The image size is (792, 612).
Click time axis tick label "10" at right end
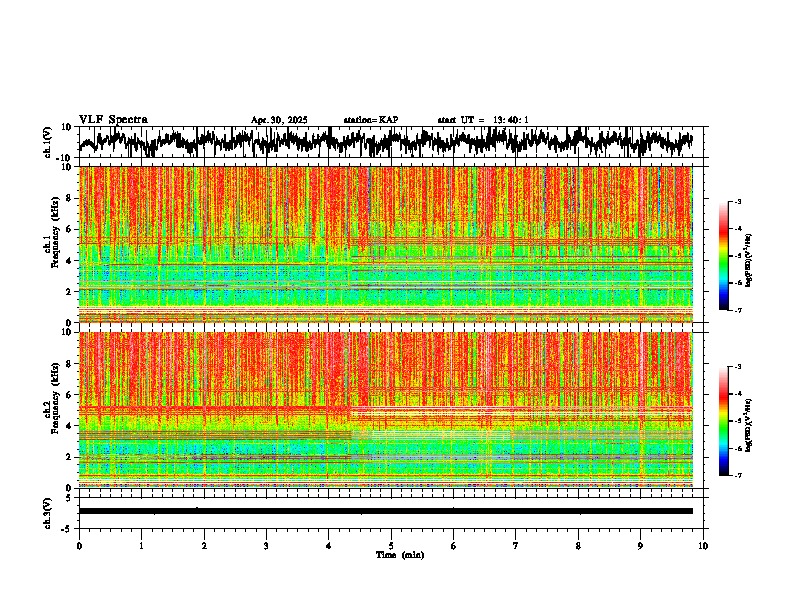[703, 546]
